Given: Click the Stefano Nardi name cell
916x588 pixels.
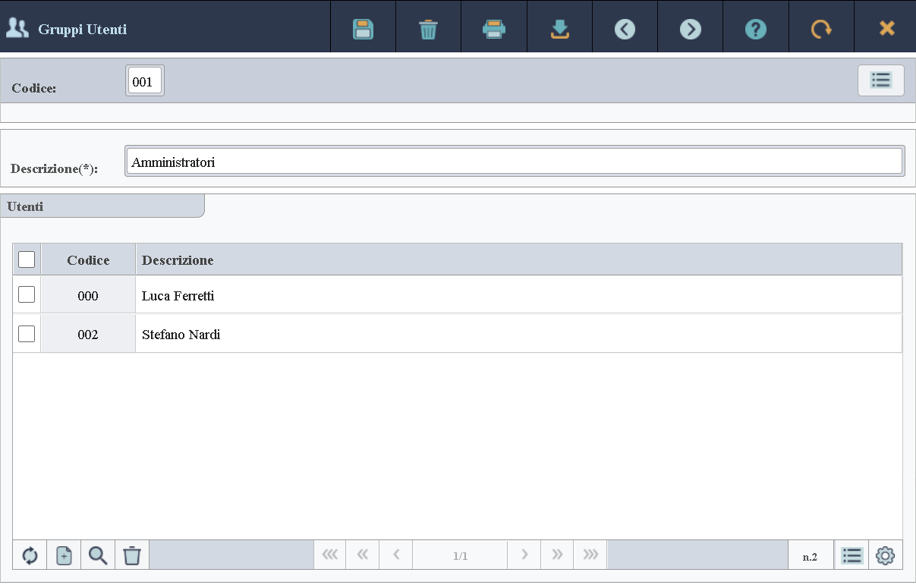Looking at the screenshot, I should point(519,334).
